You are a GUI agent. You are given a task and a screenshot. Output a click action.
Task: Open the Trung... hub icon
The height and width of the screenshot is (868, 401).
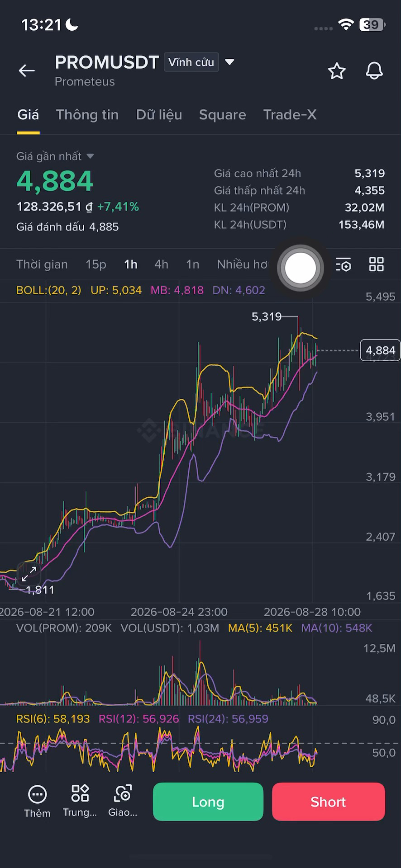click(80, 793)
